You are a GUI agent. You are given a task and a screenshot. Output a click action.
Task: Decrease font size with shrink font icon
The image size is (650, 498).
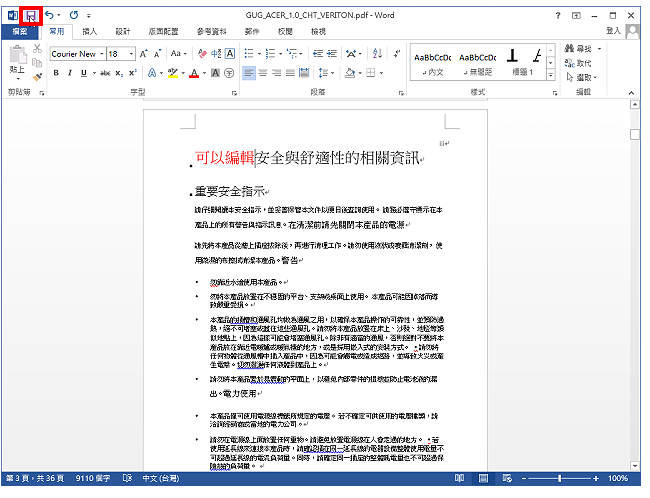point(157,54)
